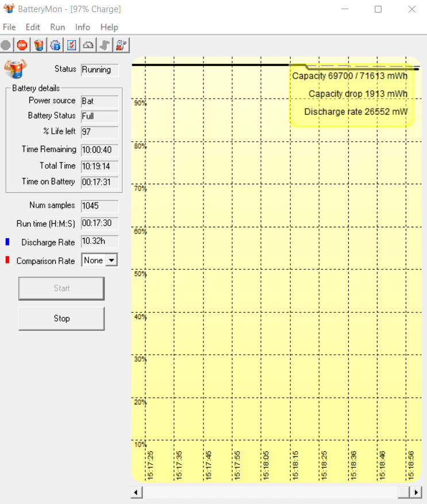Click the Num samples field 1045
Viewport: 427px width, 504px height.
(x=99, y=206)
